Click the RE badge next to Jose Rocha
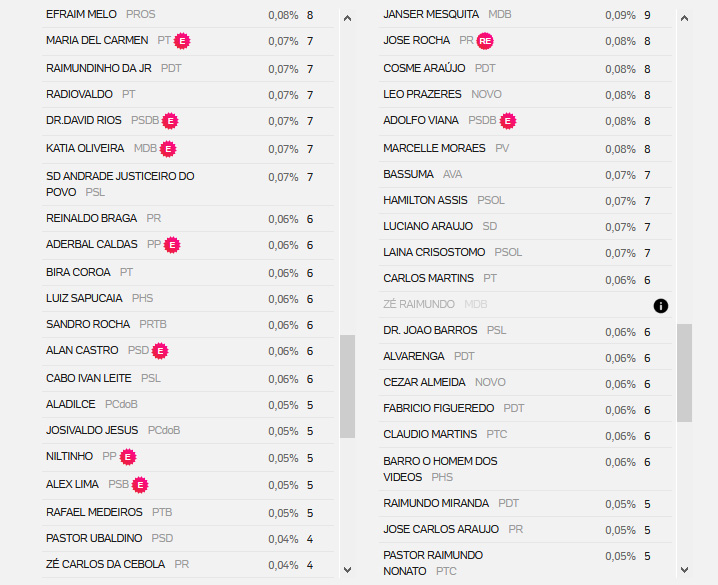Screen dimensions: 718x585 click(485, 41)
